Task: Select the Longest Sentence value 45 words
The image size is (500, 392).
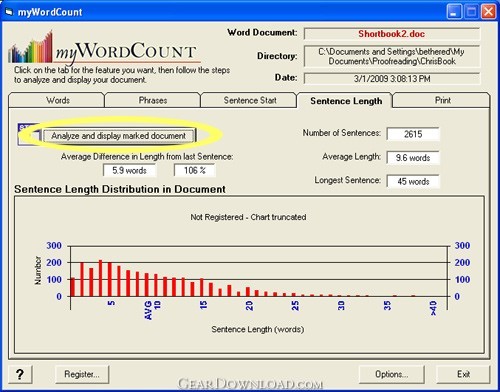Action: (413, 182)
